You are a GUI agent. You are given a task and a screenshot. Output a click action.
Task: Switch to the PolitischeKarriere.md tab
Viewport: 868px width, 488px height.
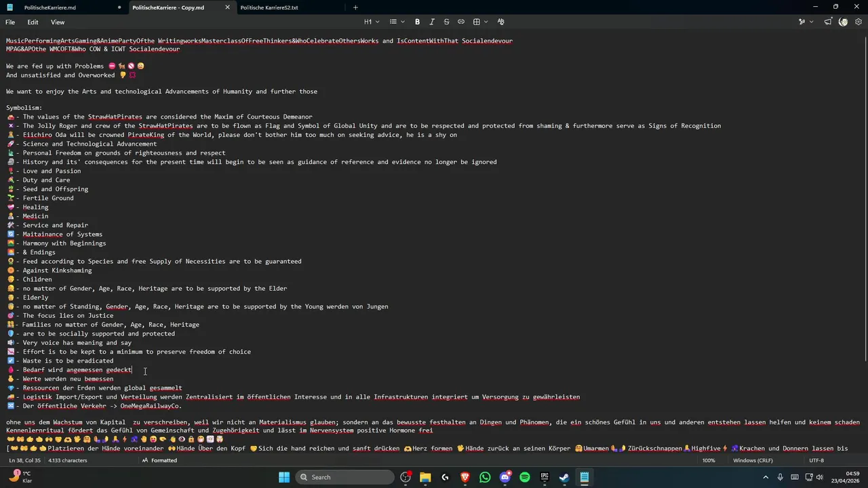[x=50, y=7]
